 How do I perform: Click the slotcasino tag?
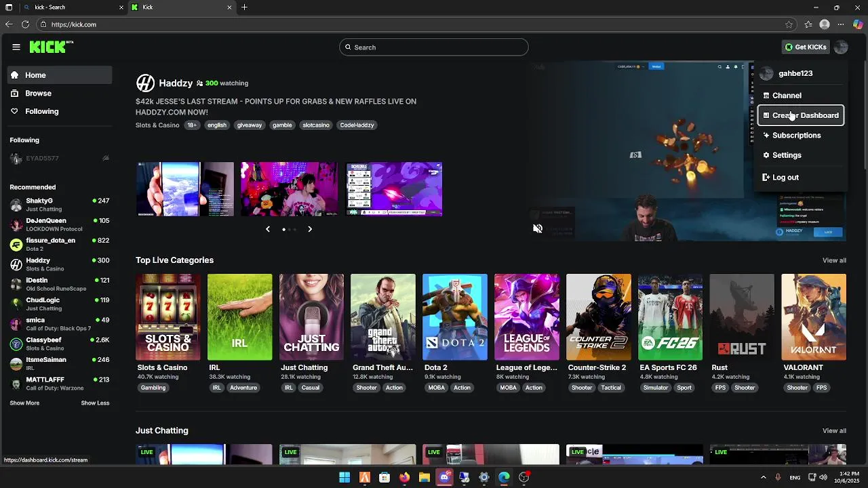coord(316,125)
